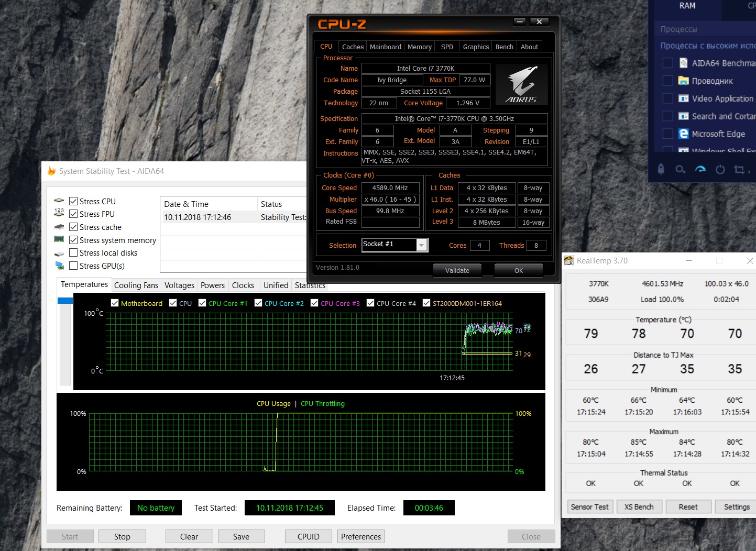Click the Video Application process icon
Image resolution: width=756 pixels, height=551 pixels.
tap(684, 98)
